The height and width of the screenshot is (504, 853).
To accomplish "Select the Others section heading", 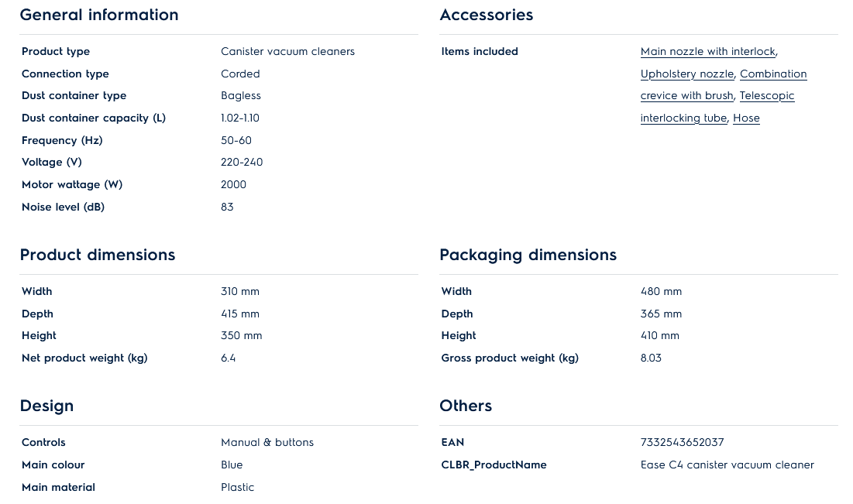I will [466, 406].
